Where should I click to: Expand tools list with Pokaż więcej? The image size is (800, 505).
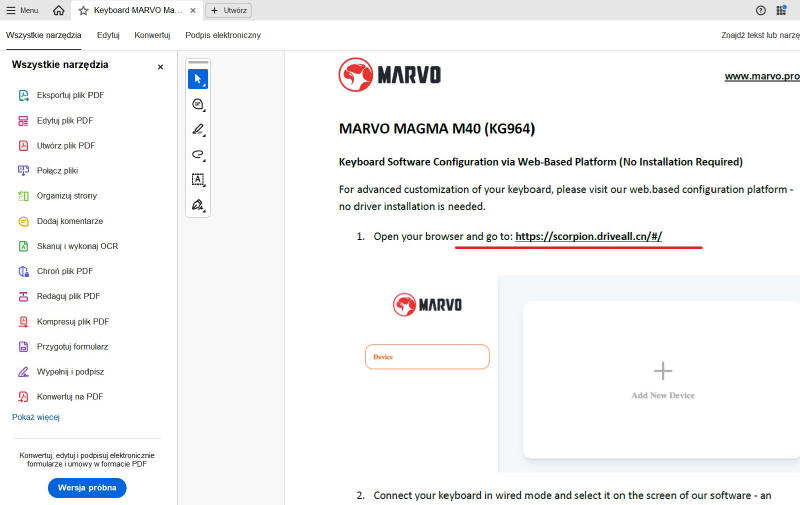coord(36,417)
